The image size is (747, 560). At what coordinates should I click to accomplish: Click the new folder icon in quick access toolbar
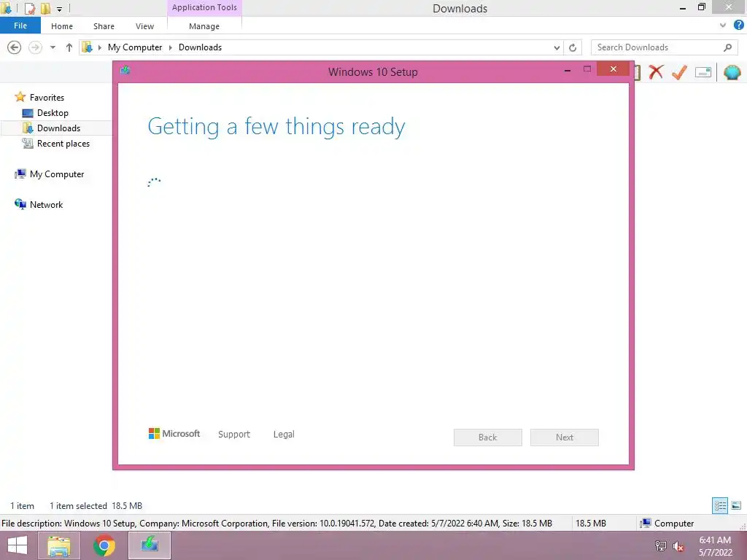pyautogui.click(x=45, y=8)
